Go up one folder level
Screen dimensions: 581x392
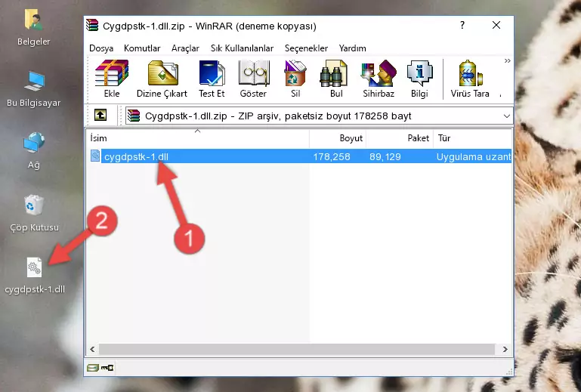point(100,116)
